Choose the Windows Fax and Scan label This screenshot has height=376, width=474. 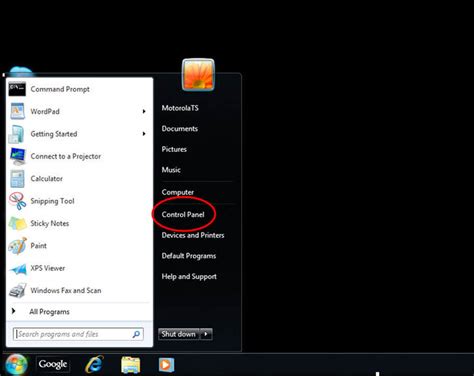pos(66,290)
